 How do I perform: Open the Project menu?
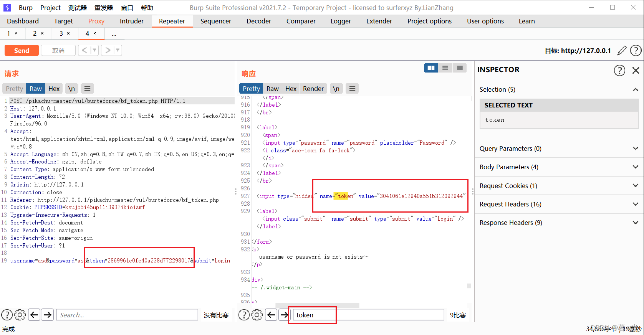coord(50,8)
